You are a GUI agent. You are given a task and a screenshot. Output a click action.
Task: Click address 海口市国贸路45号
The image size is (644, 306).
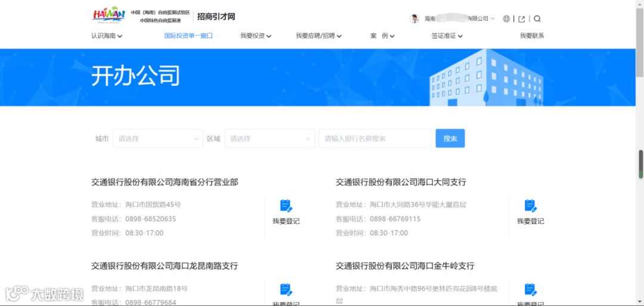pos(153,205)
